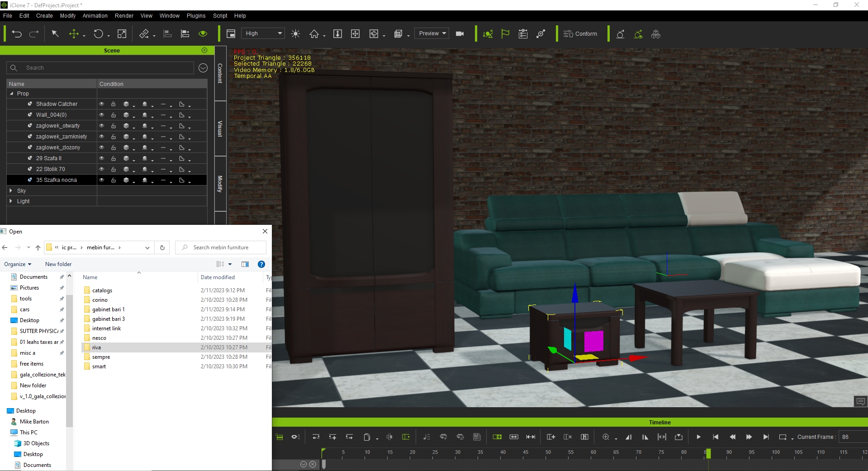The height and width of the screenshot is (471, 868).
Task: Jump to the timeline end frame
Action: click(766, 437)
